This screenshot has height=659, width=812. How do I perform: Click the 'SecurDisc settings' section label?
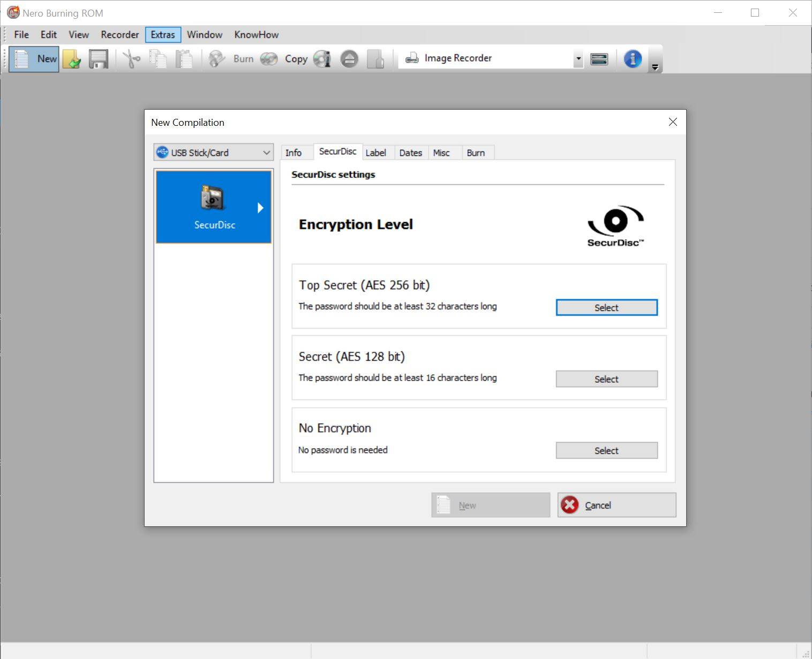(x=333, y=175)
